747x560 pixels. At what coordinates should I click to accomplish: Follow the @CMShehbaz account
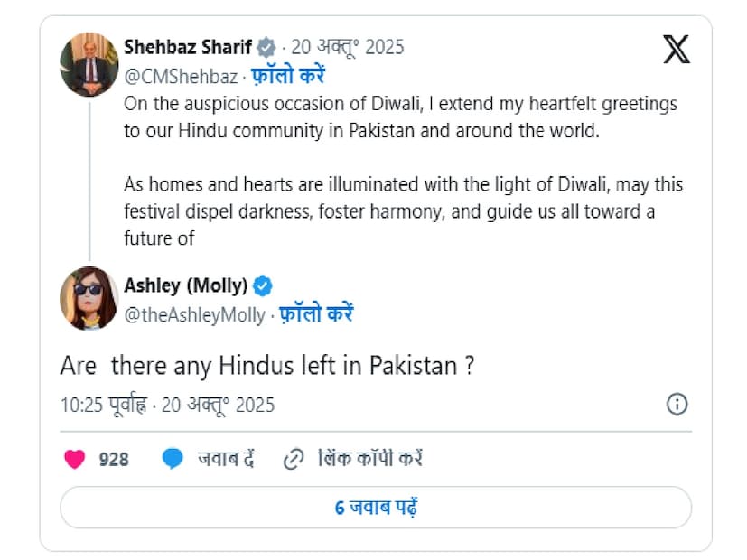point(287,75)
